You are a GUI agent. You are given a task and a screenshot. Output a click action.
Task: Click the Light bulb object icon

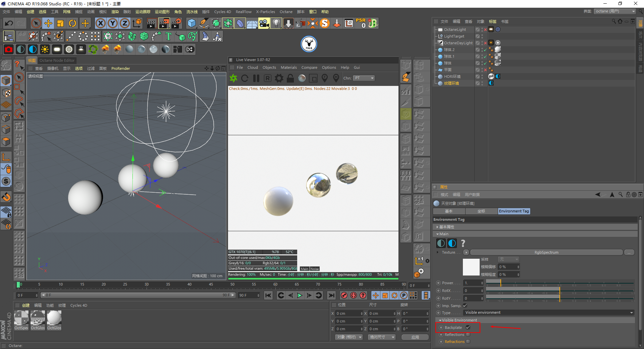[276, 23]
